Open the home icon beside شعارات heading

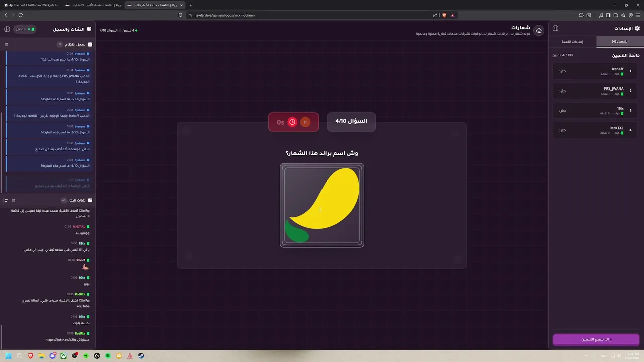539,31
